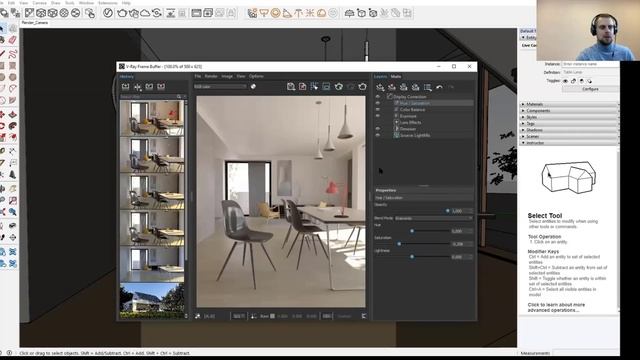Open the V-Ray Asset Editor toolbar icon
This screenshot has width=640, height=360.
coord(108,13)
